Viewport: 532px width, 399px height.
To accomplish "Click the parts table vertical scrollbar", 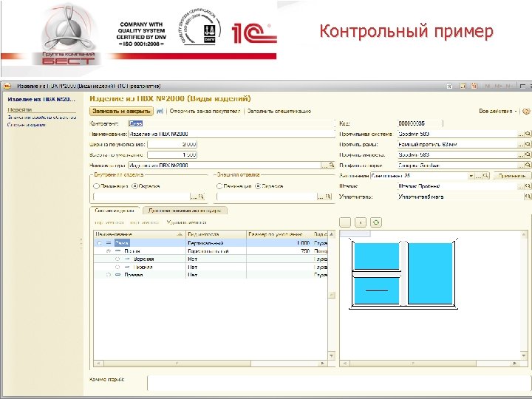I will (332, 295).
